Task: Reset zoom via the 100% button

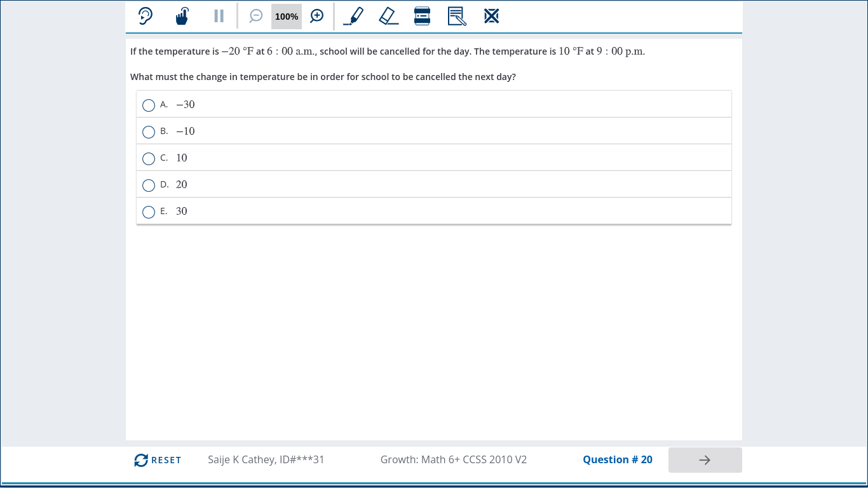Action: 287,17
